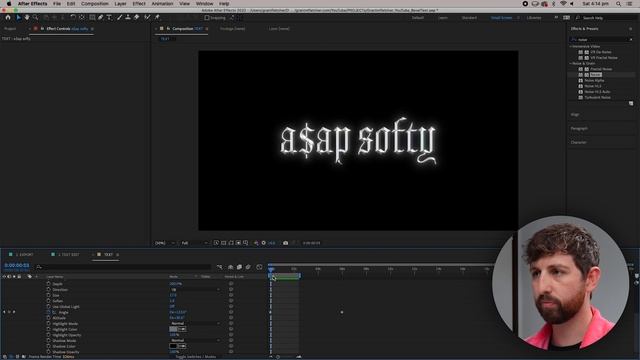Select the Puppet Pin tool
Viewport: 640px width, 360px height.
coord(157,18)
